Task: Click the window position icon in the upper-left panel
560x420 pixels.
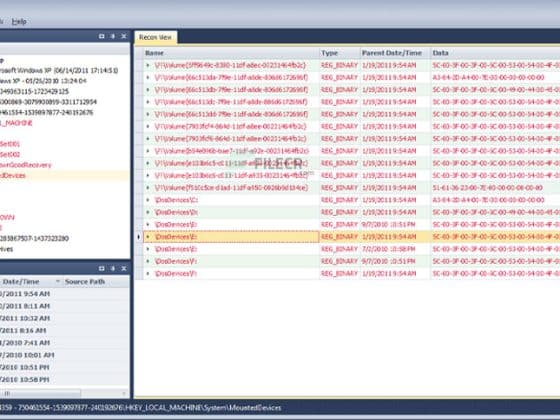Action: pos(101,36)
